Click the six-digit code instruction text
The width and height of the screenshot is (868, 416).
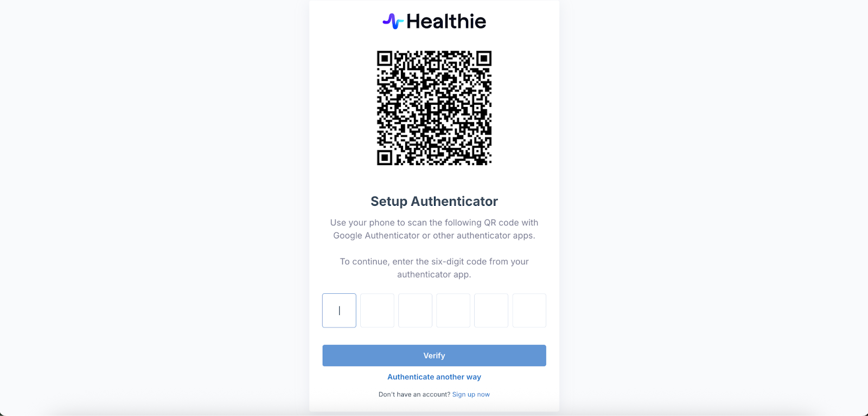[x=434, y=268]
